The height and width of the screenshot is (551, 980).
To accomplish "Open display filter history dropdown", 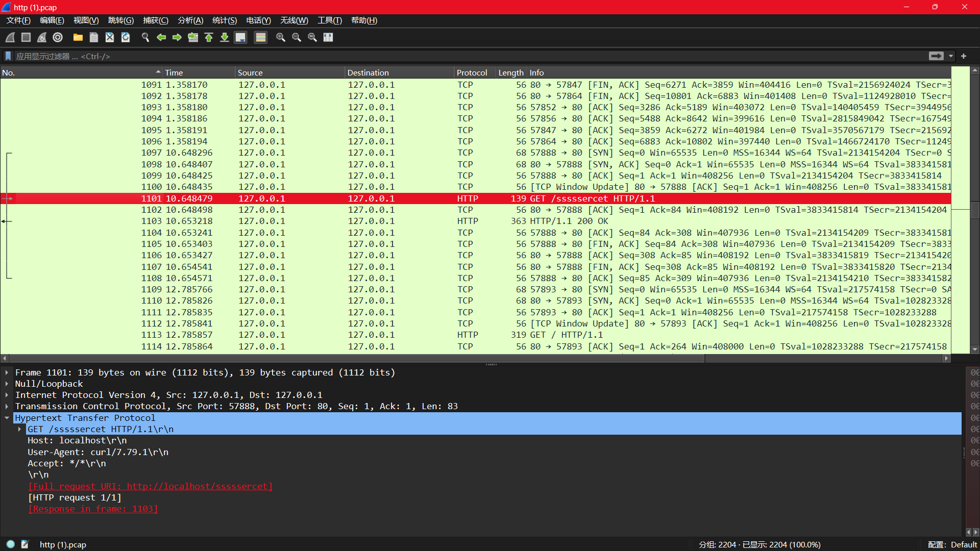I will click(x=951, y=56).
